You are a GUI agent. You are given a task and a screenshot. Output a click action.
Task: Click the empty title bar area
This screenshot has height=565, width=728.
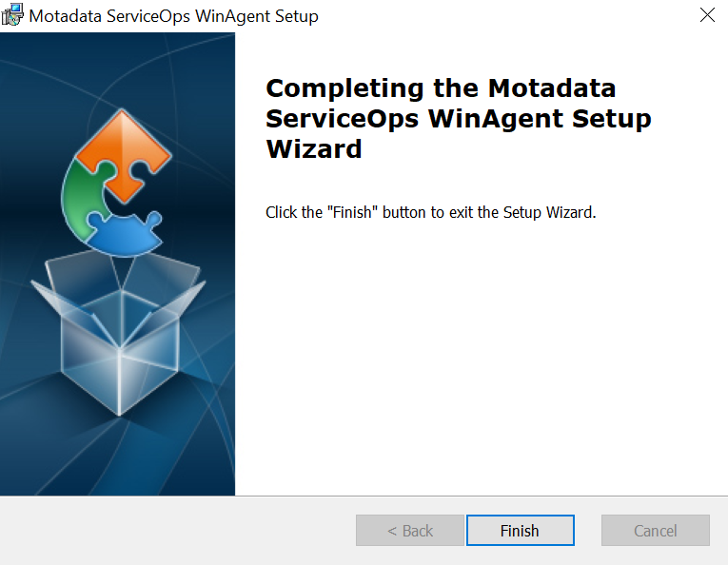(x=504, y=15)
